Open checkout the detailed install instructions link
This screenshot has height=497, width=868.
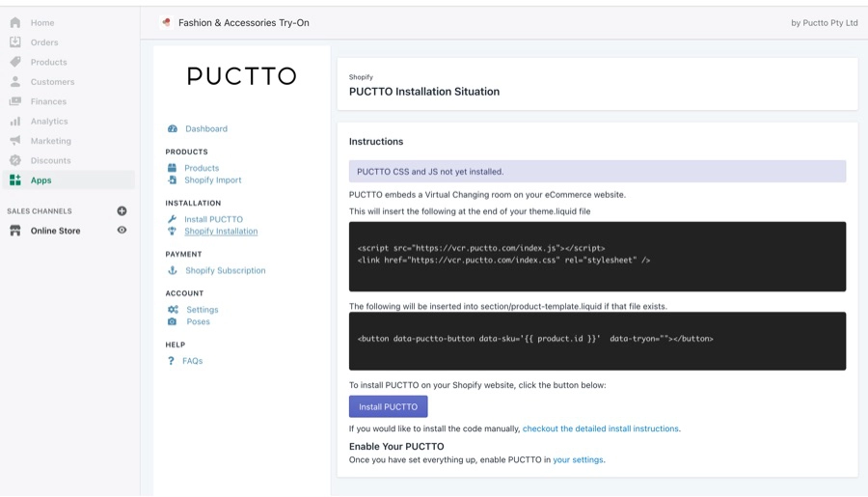coord(601,428)
